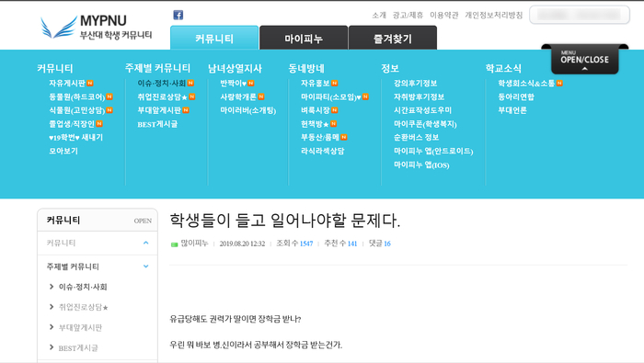Open the Facebook page icon

point(178,16)
